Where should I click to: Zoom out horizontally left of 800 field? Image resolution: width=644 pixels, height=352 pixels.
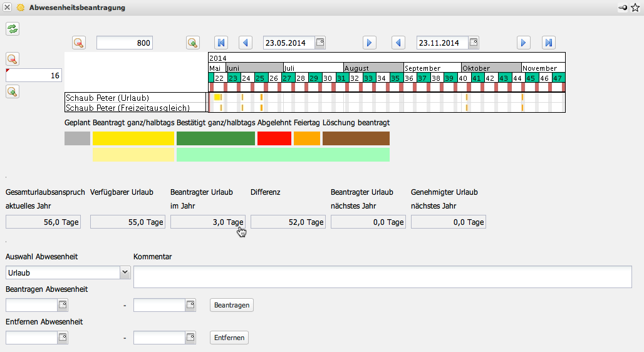click(x=78, y=43)
